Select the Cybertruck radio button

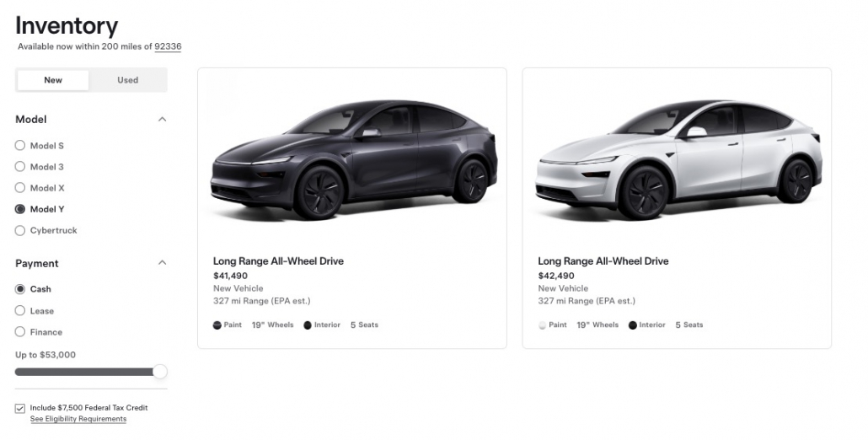click(x=20, y=230)
